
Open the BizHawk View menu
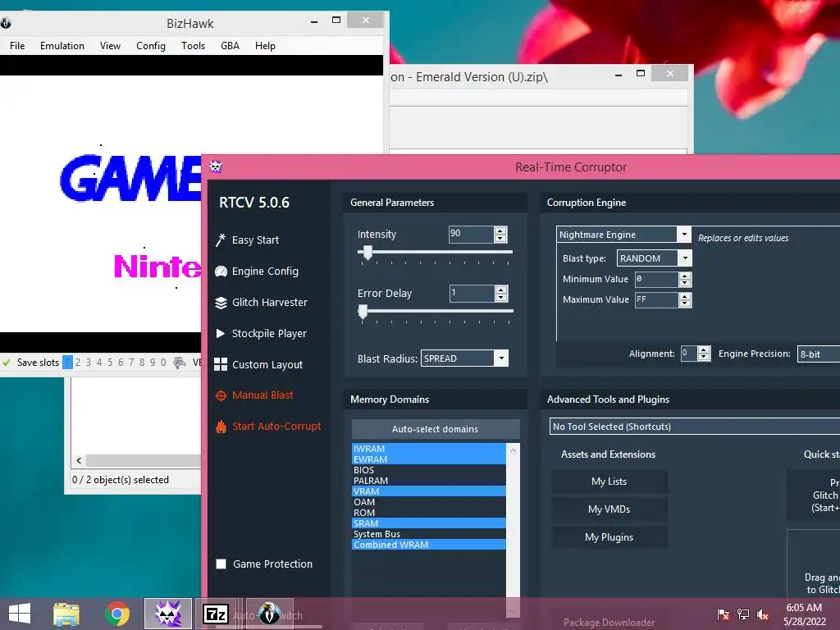pyautogui.click(x=110, y=46)
